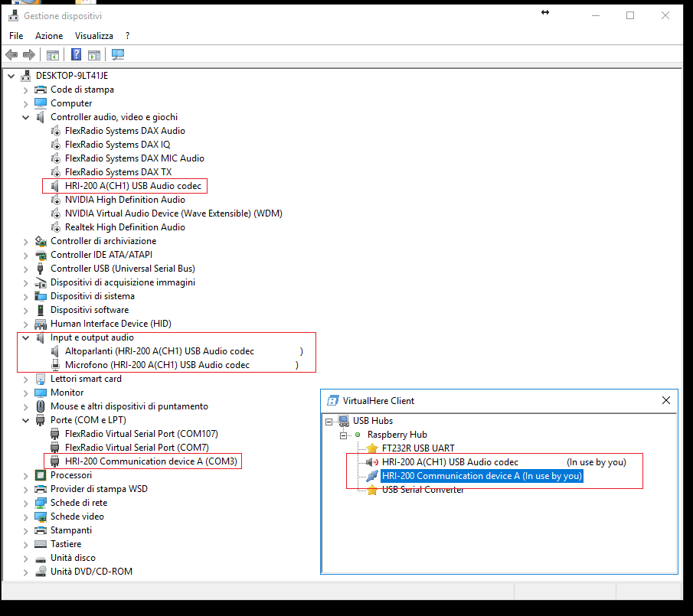Collapse Controller audio, video e giochi
Image resolution: width=693 pixels, height=616 pixels.
pos(25,117)
